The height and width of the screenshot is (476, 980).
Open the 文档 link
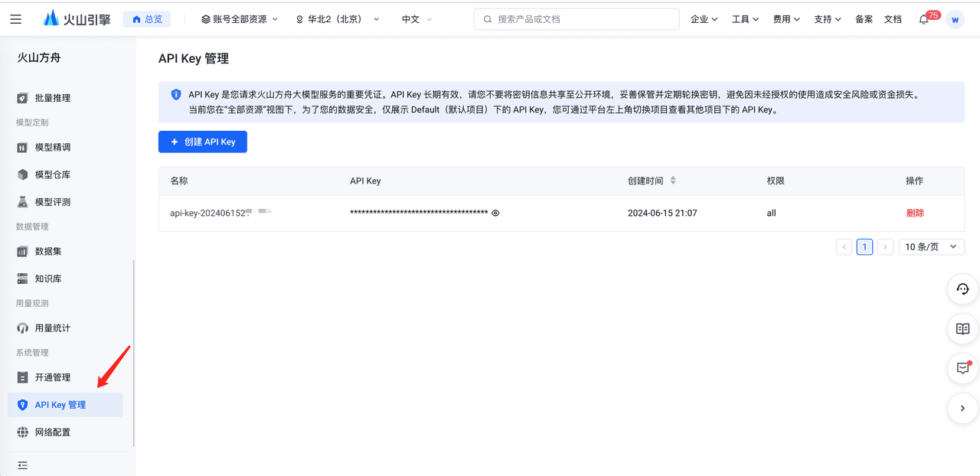click(893, 19)
